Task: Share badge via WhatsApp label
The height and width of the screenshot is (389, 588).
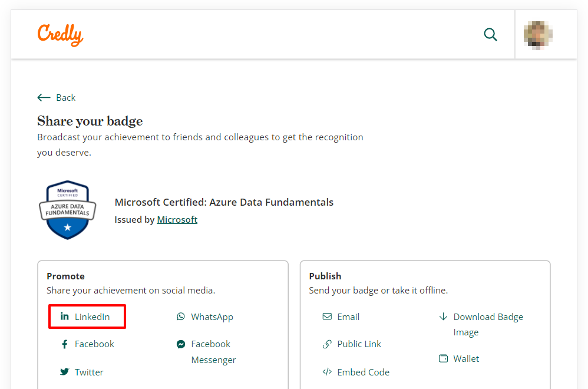Action: pyautogui.click(x=212, y=317)
